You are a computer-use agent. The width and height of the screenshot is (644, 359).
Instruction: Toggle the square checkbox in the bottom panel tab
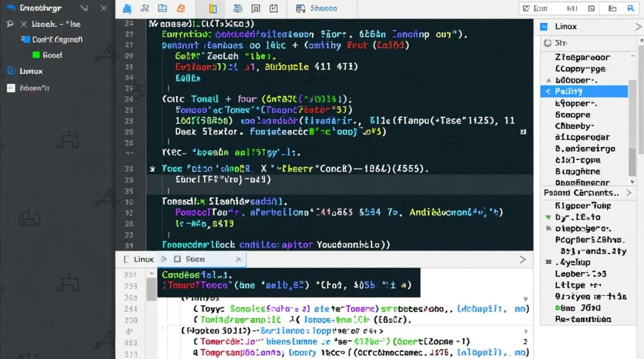177,259
